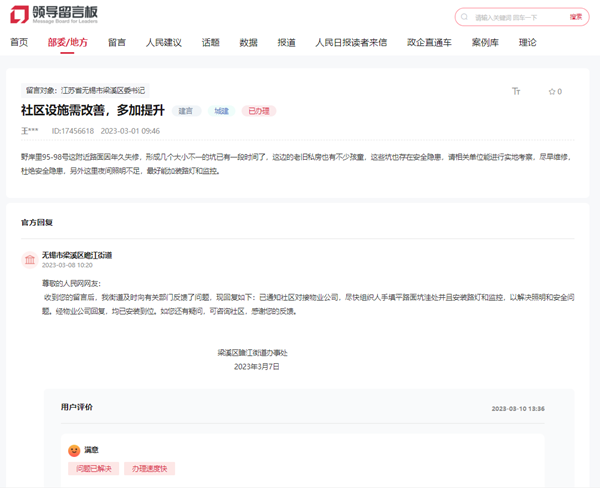
Task: Open the 数据 nav tab
Action: [248, 42]
